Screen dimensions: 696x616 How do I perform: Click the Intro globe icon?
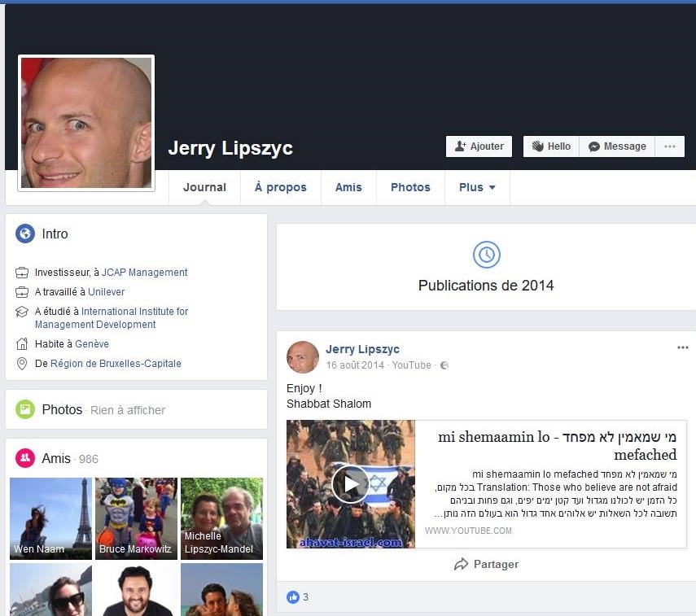tap(25, 234)
